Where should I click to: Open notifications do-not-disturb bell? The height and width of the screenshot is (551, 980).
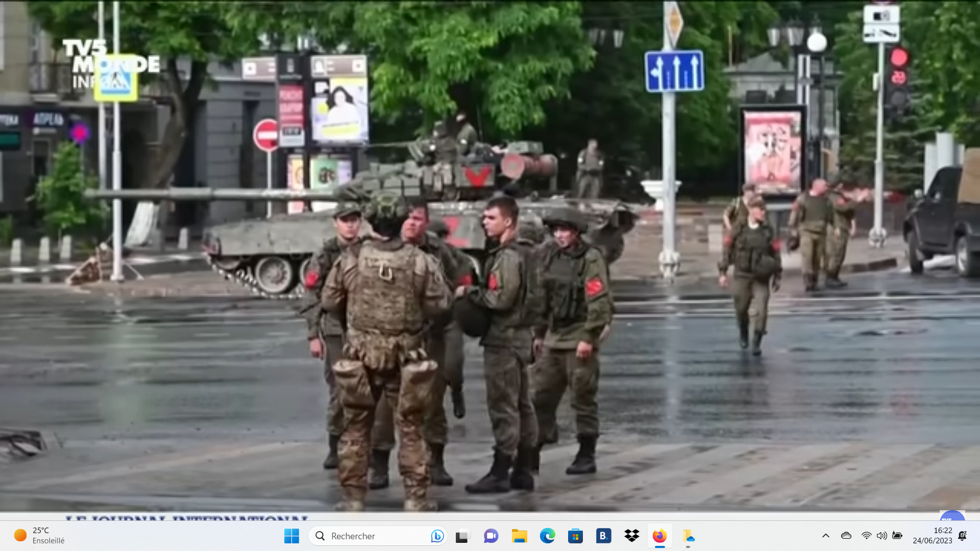coord(962,536)
